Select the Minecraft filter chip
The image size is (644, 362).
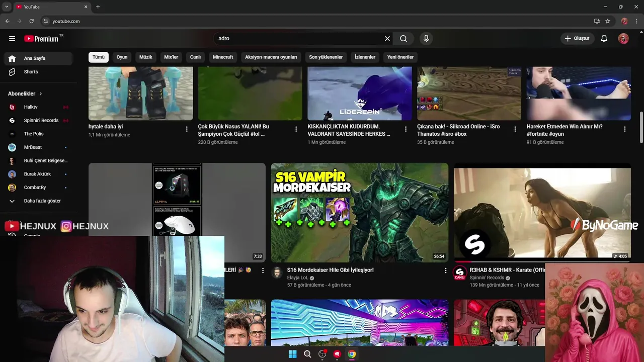pos(223,57)
